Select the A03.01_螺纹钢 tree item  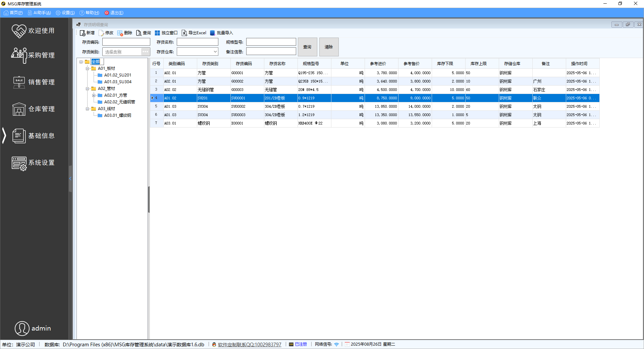[118, 115]
